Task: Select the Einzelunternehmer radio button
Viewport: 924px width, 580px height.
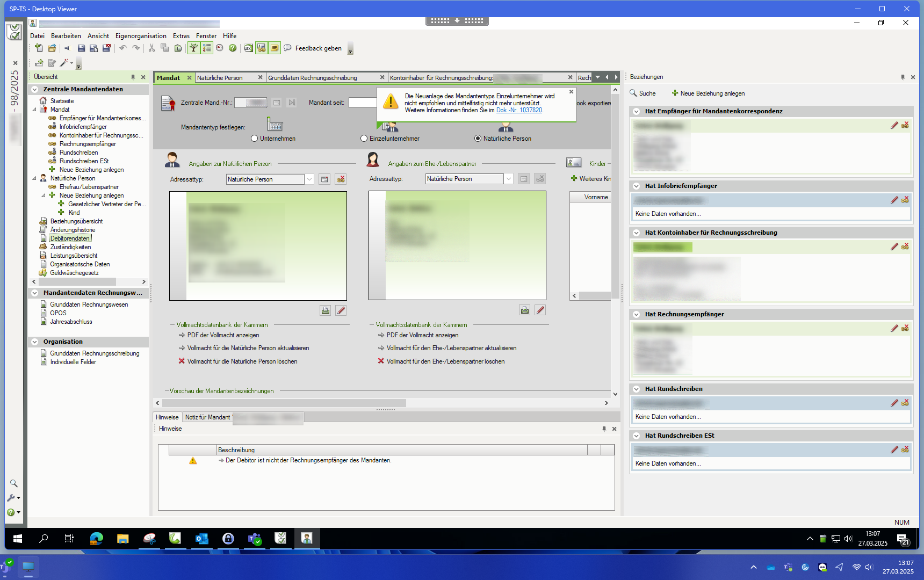Action: coord(364,139)
